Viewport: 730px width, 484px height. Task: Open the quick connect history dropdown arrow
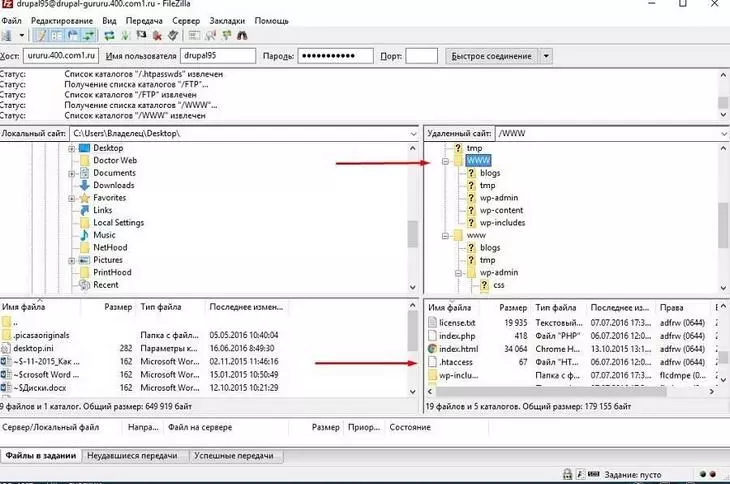[546, 57]
